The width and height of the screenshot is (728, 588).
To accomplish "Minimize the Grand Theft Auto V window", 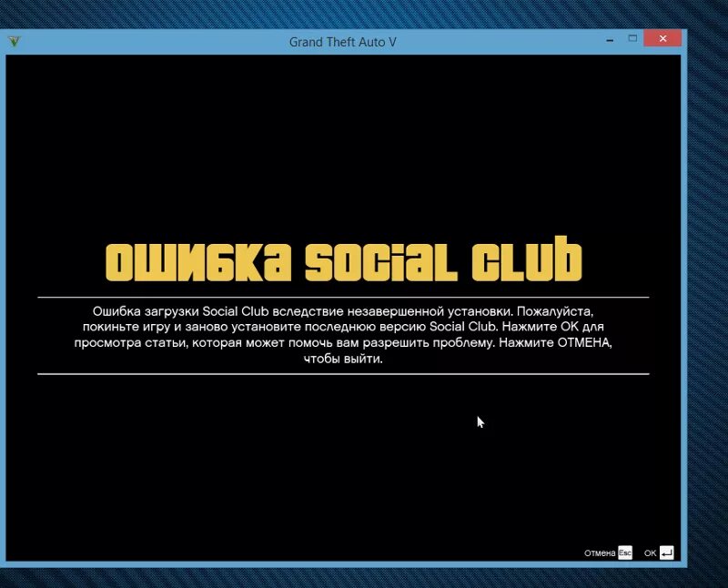I will tap(610, 40).
